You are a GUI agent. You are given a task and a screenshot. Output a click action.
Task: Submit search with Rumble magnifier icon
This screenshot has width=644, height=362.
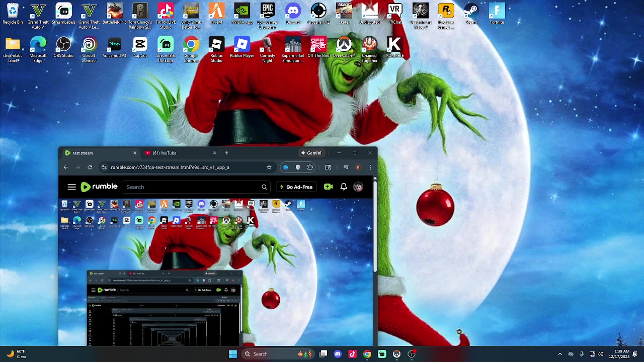(x=264, y=187)
